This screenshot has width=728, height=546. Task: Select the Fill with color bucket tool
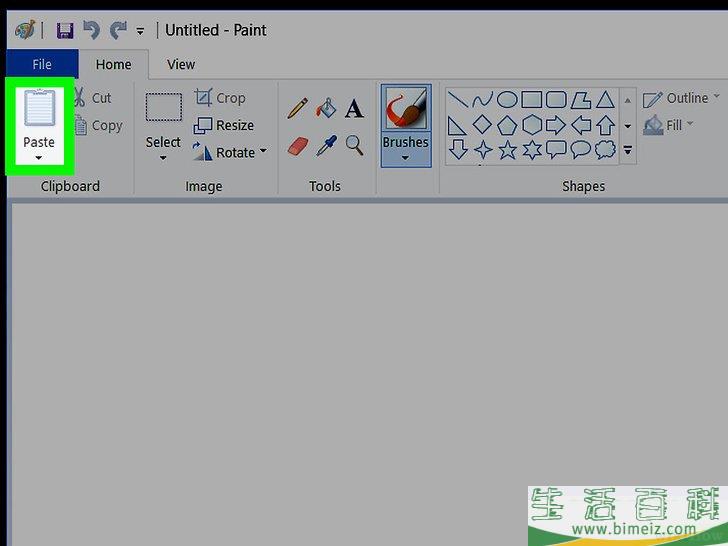pyautogui.click(x=326, y=108)
